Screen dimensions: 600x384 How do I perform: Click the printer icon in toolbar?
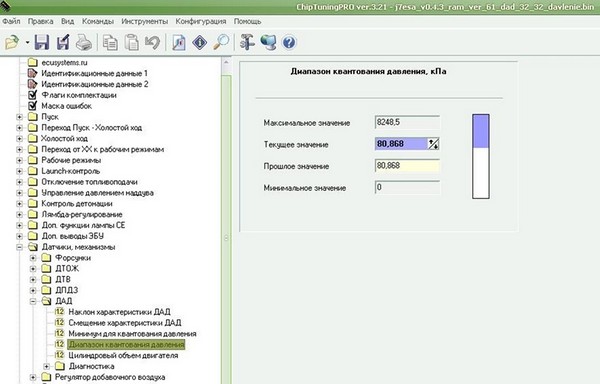coord(83,42)
